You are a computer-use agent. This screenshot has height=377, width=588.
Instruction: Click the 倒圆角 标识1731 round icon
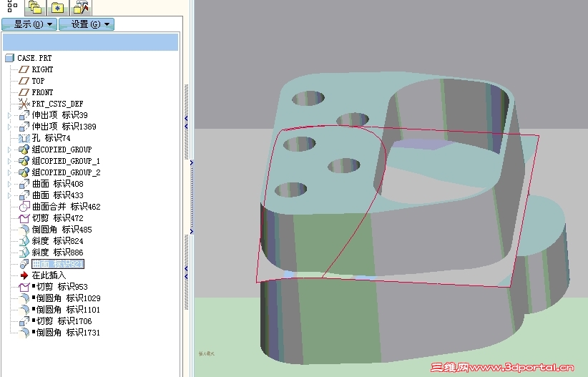coord(24,333)
